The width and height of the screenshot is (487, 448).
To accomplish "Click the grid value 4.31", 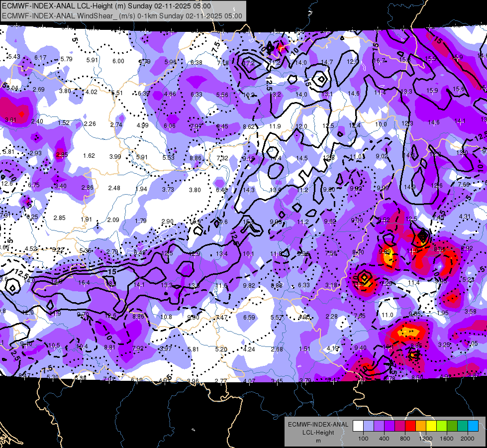I will (x=465, y=217).
